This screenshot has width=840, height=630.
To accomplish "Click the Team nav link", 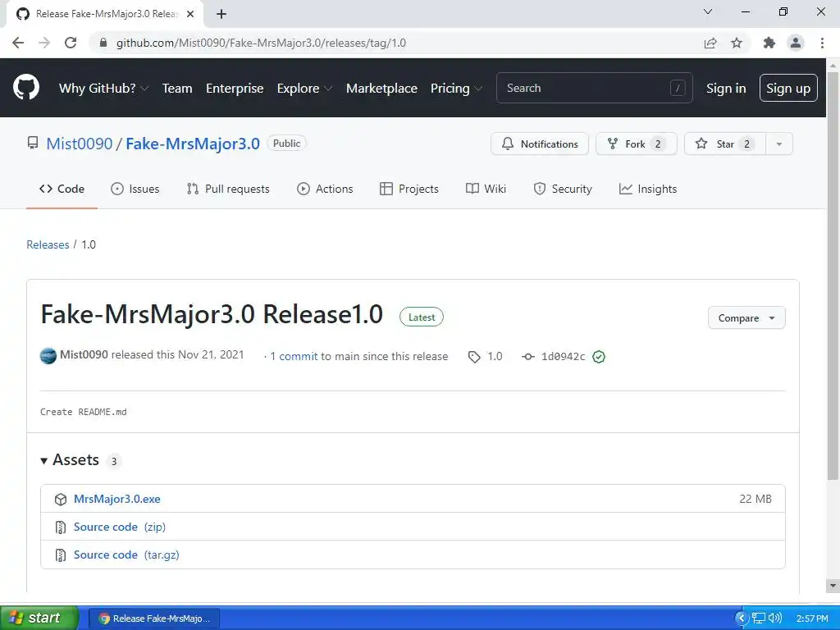I will (177, 89).
